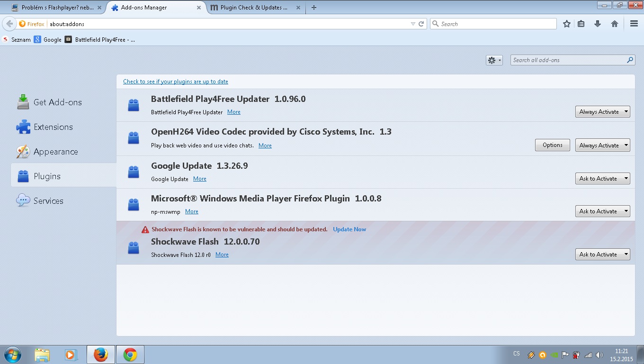Show More for Battlefield Play4Free Updater
644x364 pixels.
click(x=234, y=112)
